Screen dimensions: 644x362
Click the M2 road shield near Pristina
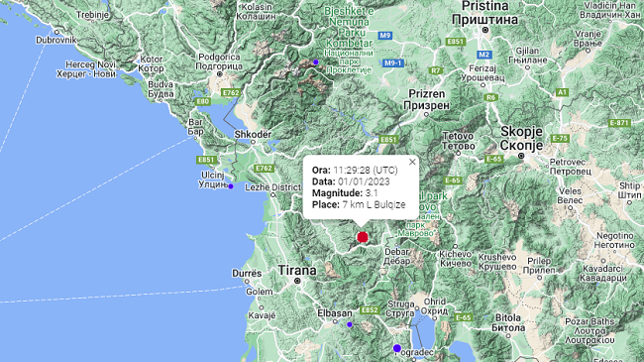pyautogui.click(x=483, y=55)
